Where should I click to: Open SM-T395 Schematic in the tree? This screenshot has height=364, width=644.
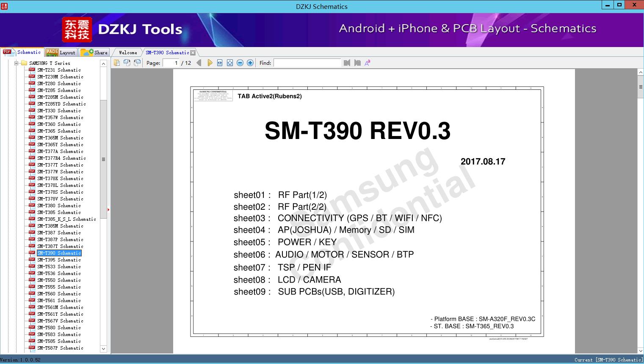coord(59,260)
